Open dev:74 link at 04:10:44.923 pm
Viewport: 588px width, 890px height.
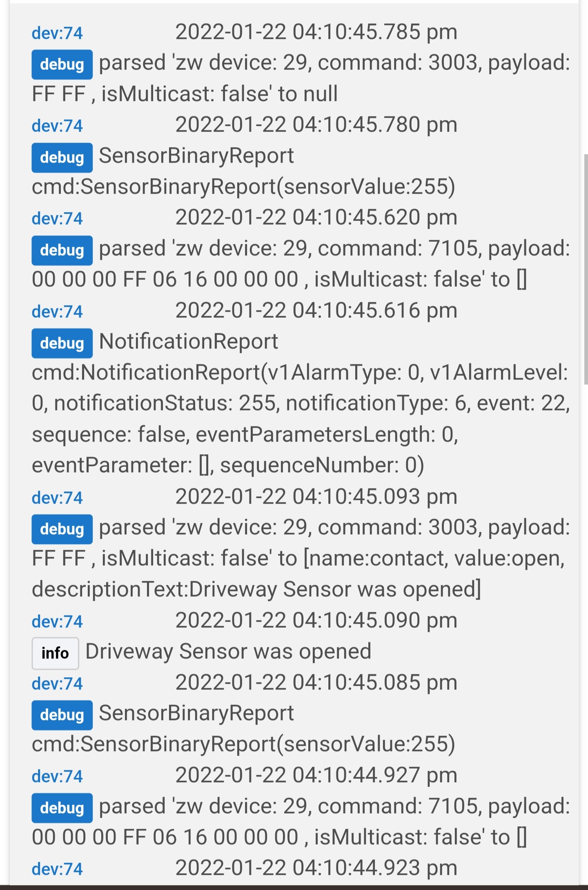click(x=57, y=869)
